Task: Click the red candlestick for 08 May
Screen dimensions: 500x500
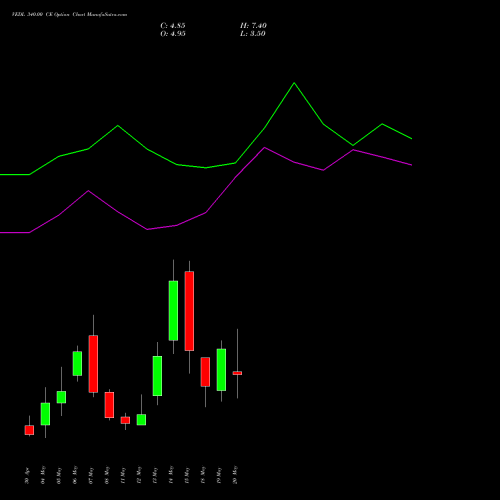Action: [x=109, y=405]
